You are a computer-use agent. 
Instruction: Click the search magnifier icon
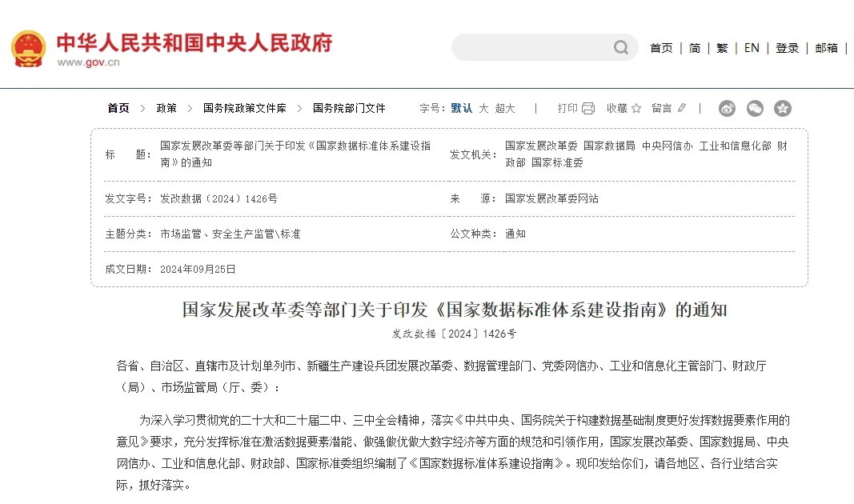(621, 48)
